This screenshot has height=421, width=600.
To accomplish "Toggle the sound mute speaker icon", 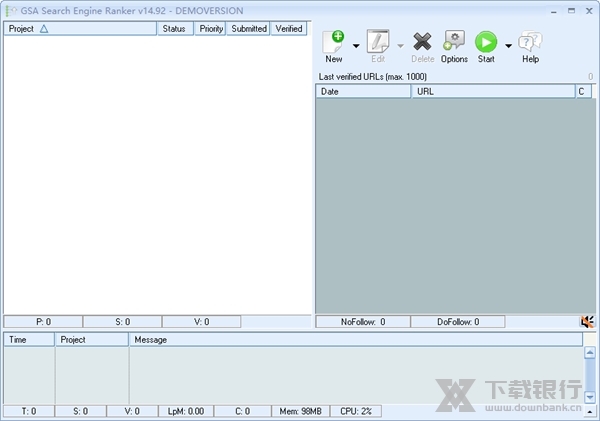I will 587,322.
